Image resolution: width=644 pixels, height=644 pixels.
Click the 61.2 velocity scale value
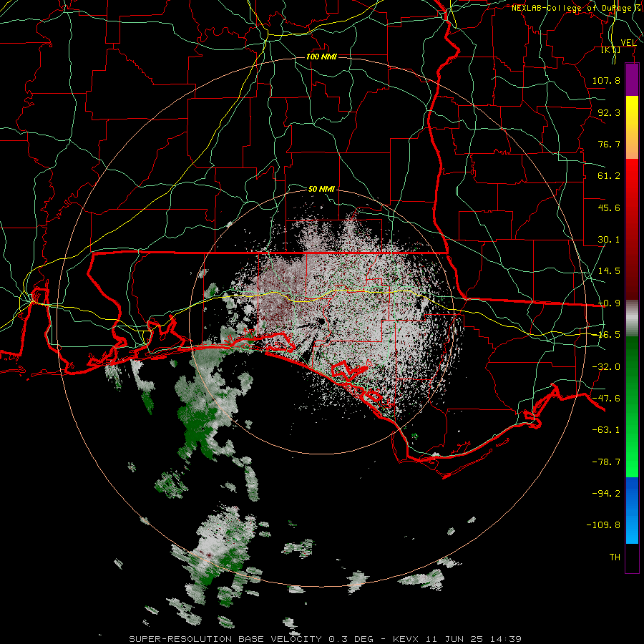click(609, 176)
